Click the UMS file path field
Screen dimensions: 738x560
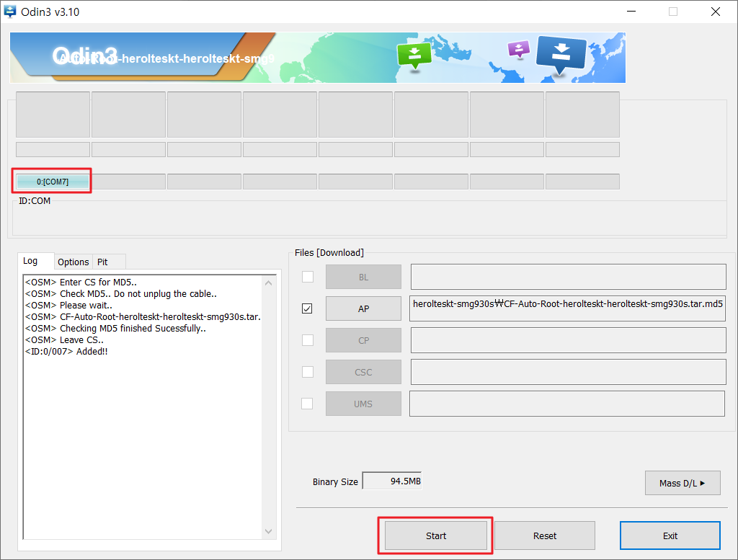567,404
